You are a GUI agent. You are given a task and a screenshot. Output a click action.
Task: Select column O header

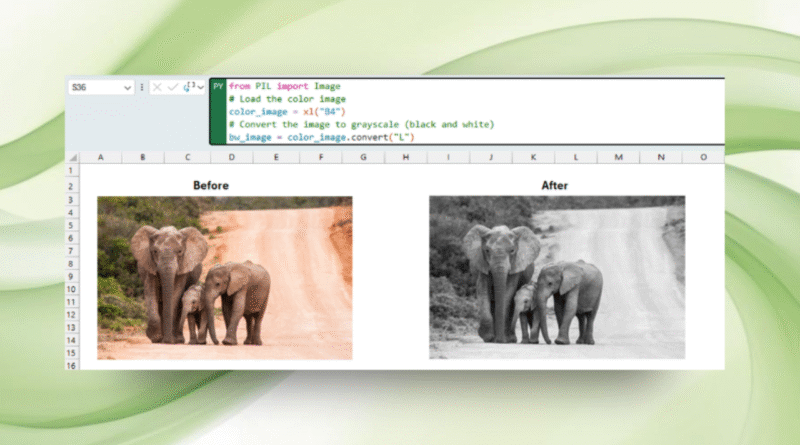(x=703, y=157)
